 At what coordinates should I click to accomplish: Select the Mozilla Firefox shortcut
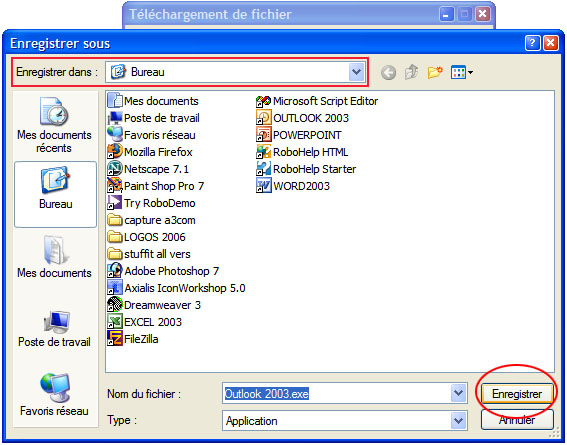coord(150,152)
